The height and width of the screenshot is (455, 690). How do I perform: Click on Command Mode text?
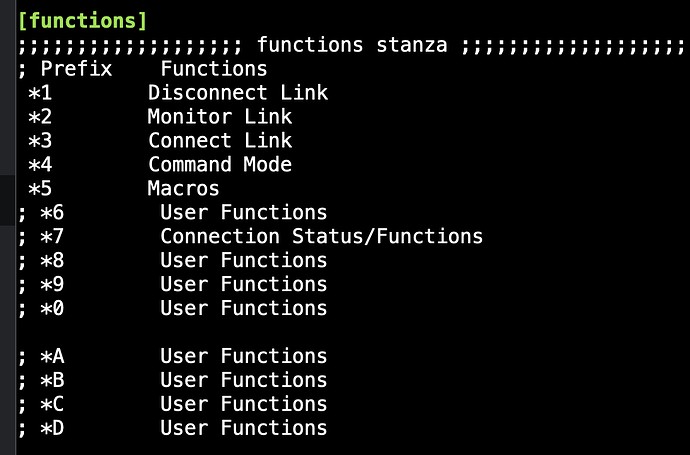220,165
